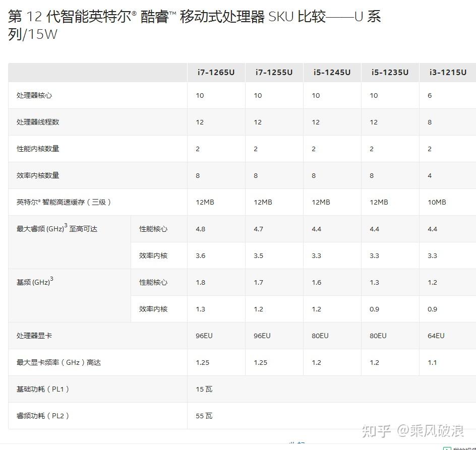Click the 15 瓦 base power value
Screen dimensions: 476x450
pos(204,390)
